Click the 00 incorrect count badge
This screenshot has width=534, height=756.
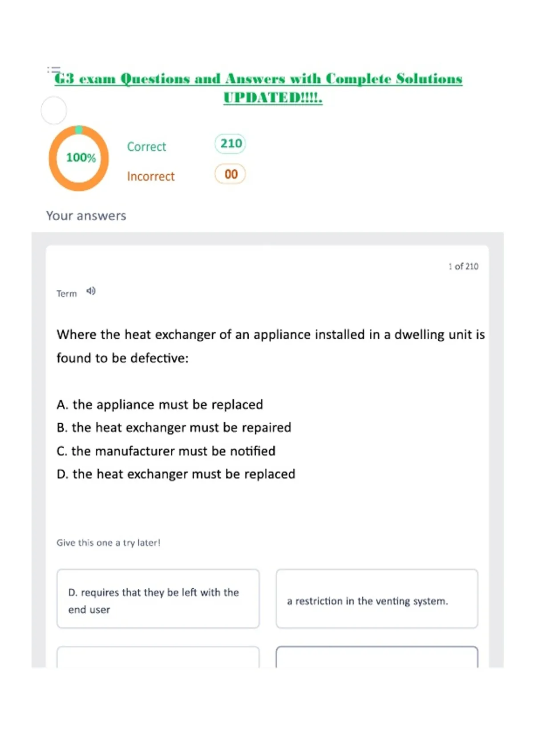230,174
